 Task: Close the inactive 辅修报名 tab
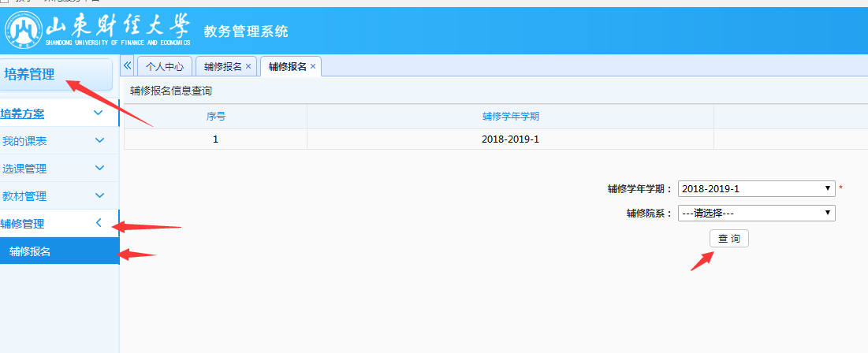248,67
